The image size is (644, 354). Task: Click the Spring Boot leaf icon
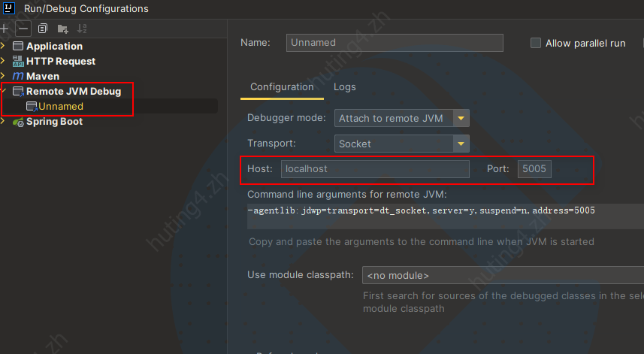tap(18, 122)
